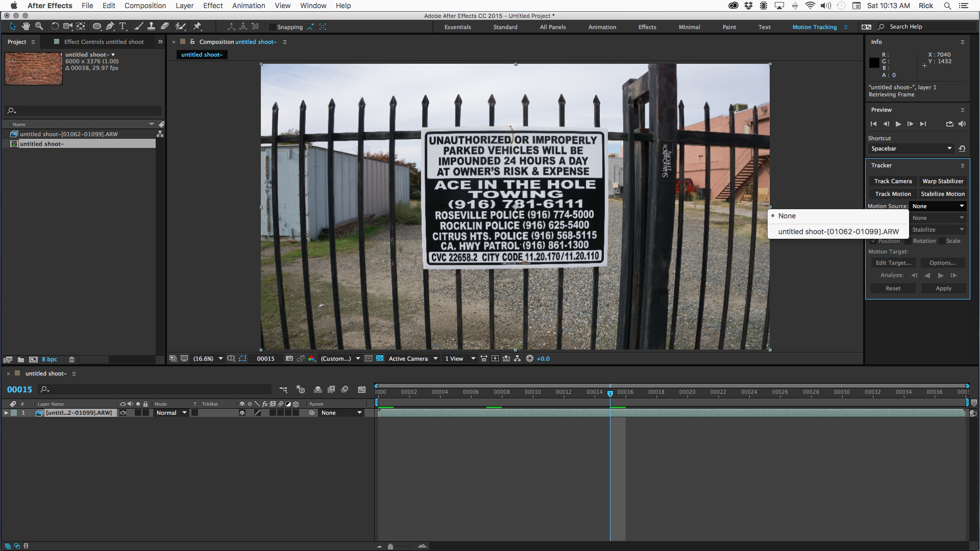The height and width of the screenshot is (551, 980).
Task: Hide layer 1 using its eye switch
Action: pyautogui.click(x=122, y=413)
